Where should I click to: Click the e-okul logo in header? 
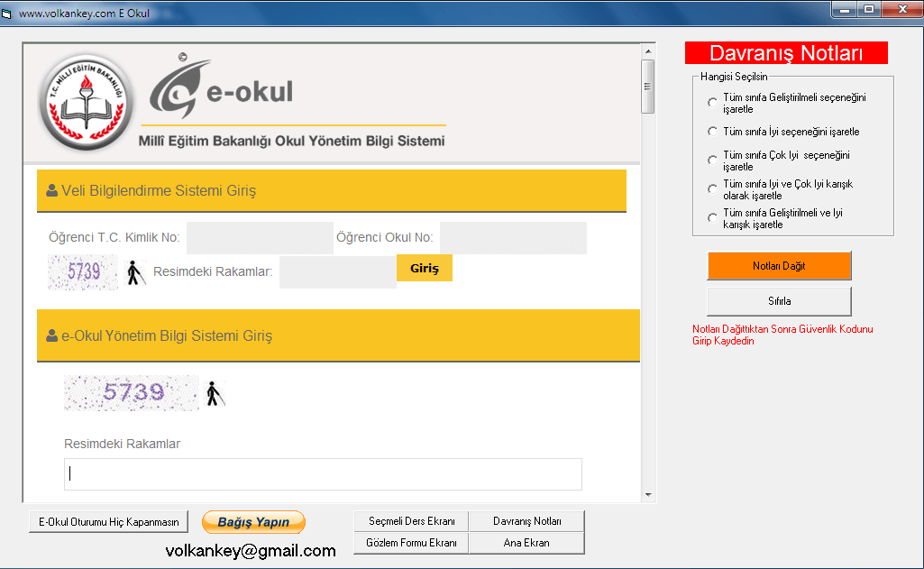[x=221, y=90]
